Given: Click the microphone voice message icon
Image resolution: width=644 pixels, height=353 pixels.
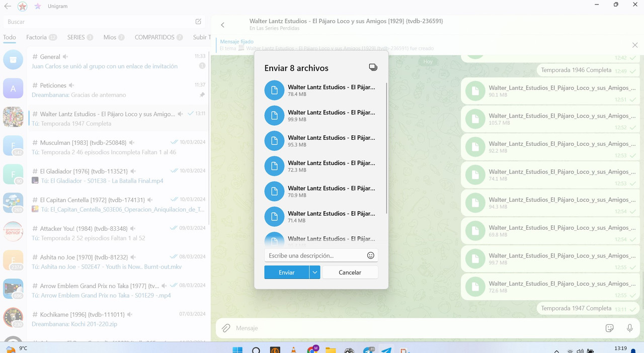Looking at the screenshot, I should (629, 328).
